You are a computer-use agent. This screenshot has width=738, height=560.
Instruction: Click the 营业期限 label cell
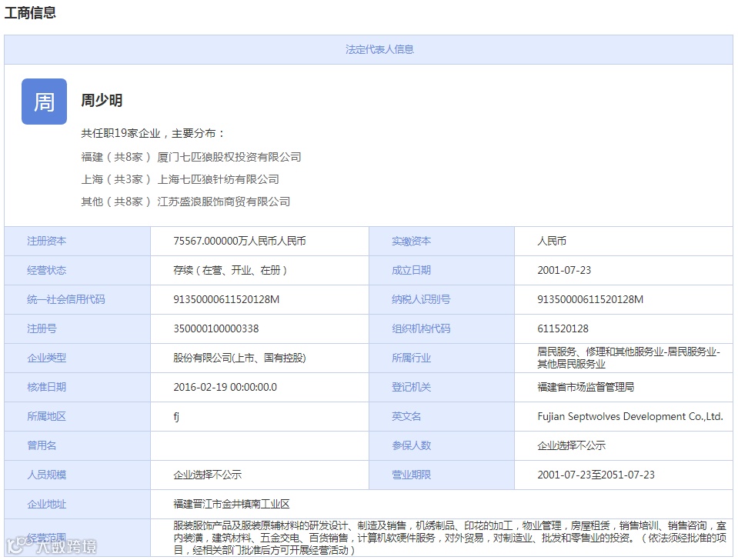[x=442, y=475]
